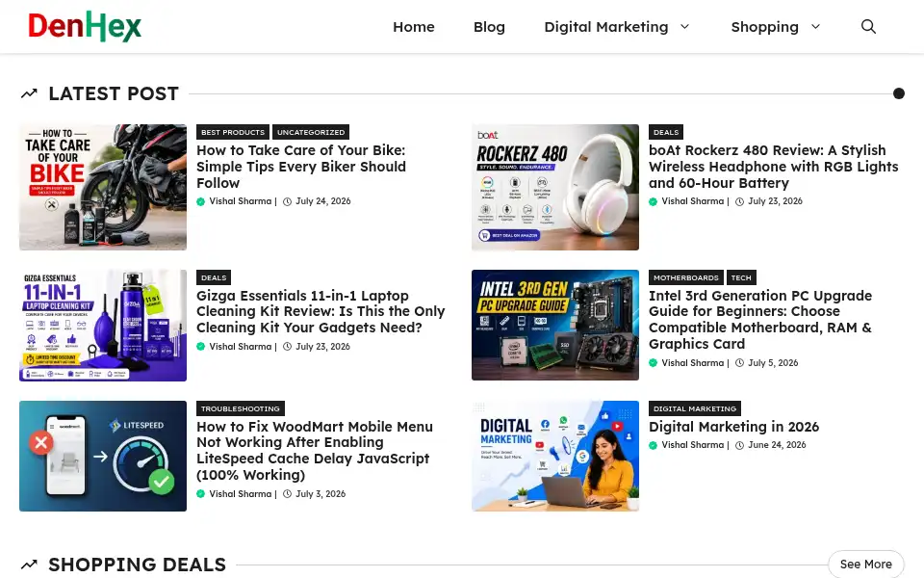Click the date July 3, 2026
Viewport: 924px width, 578px height.
pyautogui.click(x=321, y=493)
